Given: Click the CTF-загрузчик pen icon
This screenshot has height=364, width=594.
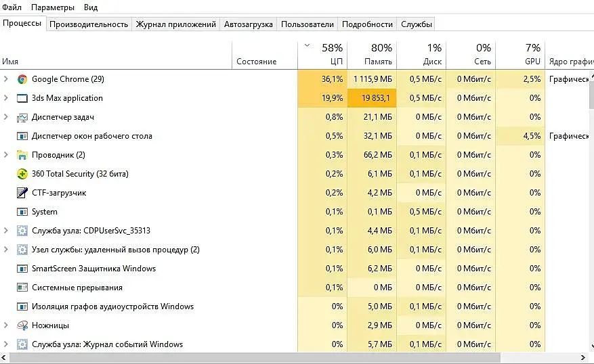Looking at the screenshot, I should [22, 193].
